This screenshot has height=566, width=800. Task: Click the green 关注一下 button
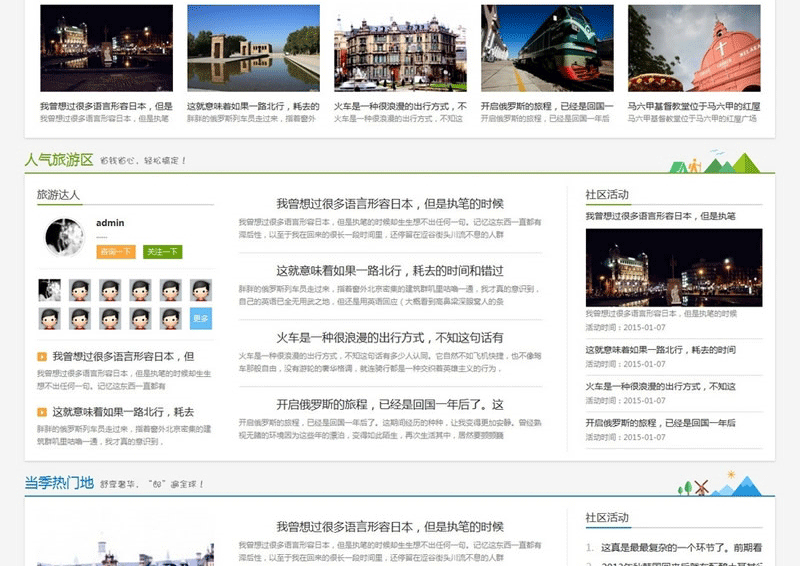click(x=162, y=252)
